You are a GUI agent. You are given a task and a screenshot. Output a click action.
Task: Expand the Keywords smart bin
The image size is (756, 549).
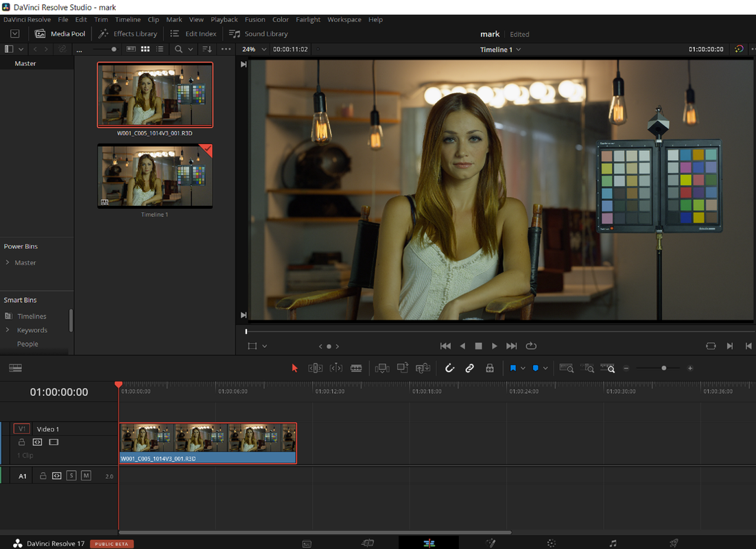click(x=8, y=330)
